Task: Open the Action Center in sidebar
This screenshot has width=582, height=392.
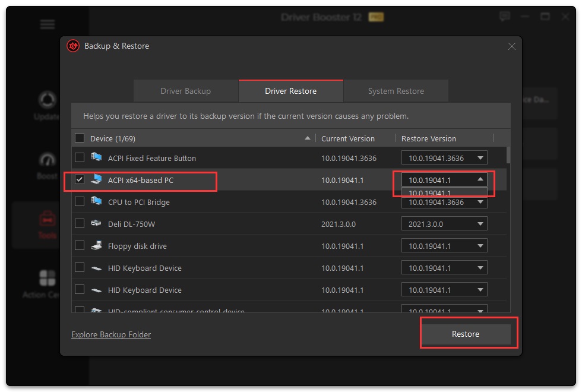Action: click(42, 284)
